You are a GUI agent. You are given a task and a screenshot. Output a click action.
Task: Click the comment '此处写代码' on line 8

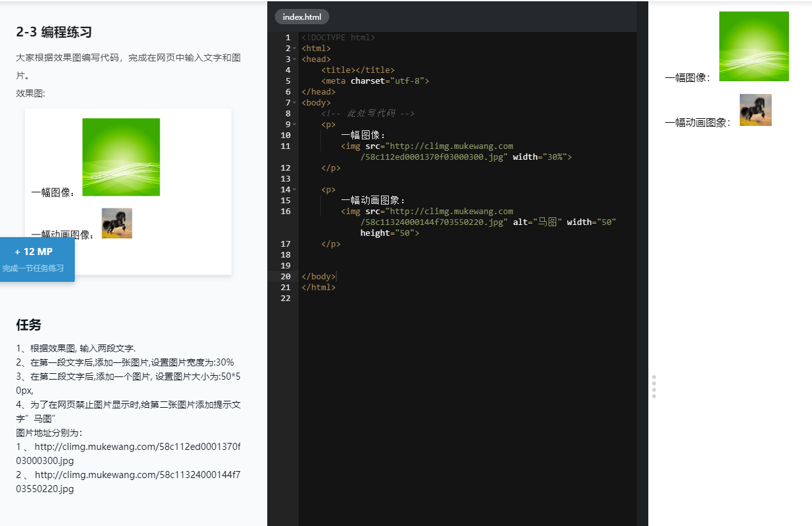368,114
